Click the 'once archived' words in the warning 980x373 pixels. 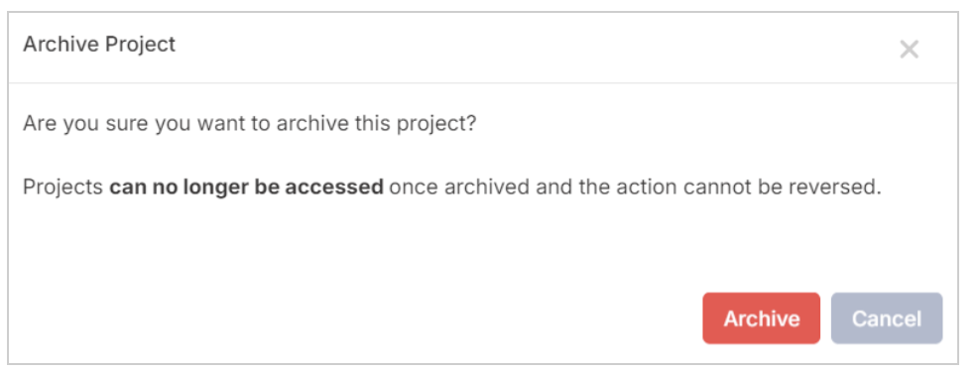[458, 186]
